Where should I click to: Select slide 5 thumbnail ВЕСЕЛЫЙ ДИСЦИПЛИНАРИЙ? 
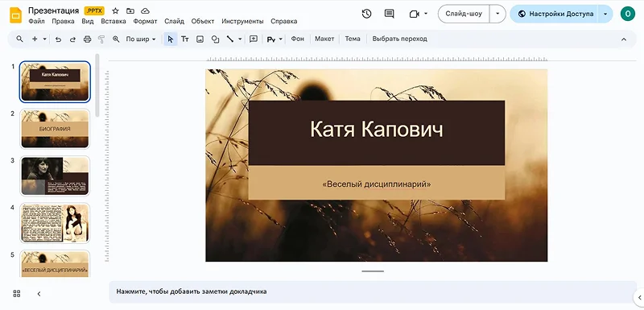[x=55, y=263]
